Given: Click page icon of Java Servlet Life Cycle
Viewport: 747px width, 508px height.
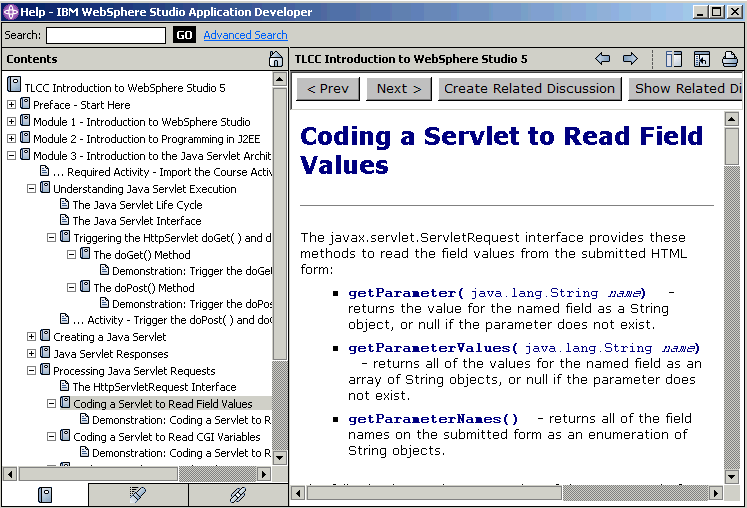Looking at the screenshot, I should click(x=64, y=204).
